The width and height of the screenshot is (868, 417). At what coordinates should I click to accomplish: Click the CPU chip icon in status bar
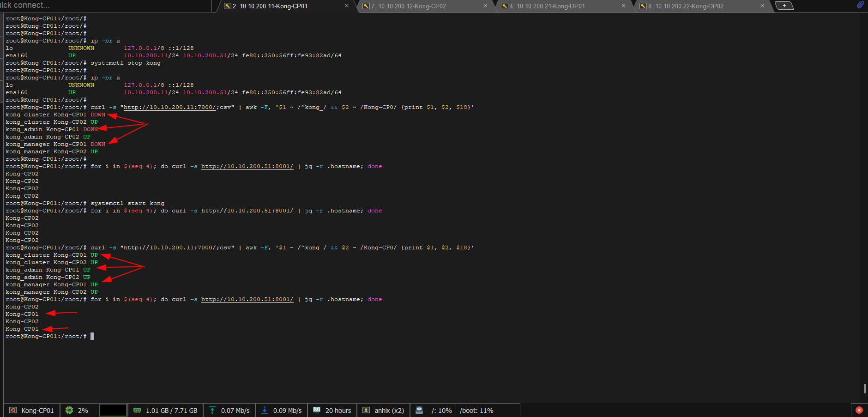tap(69, 410)
